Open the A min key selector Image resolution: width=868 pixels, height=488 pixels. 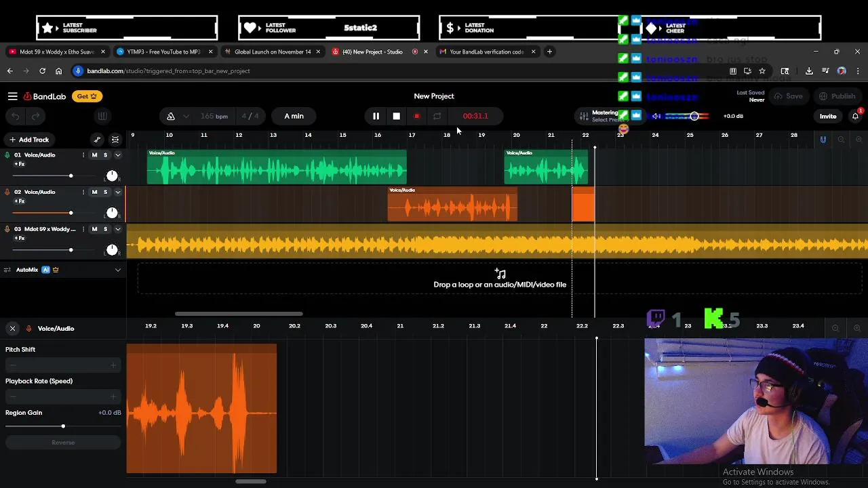pos(294,116)
